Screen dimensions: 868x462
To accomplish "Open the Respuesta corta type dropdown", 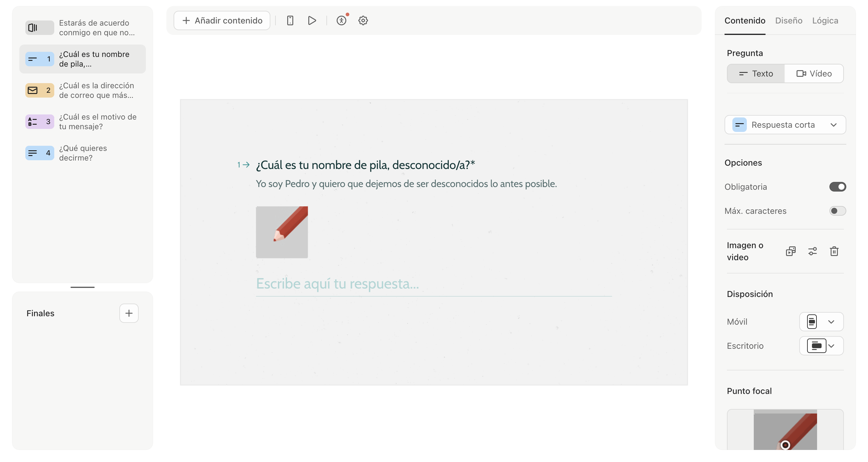I will [785, 125].
